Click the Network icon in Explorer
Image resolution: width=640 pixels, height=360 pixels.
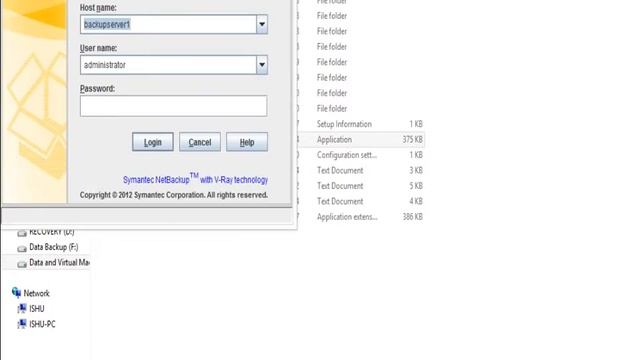pyautogui.click(x=16, y=293)
